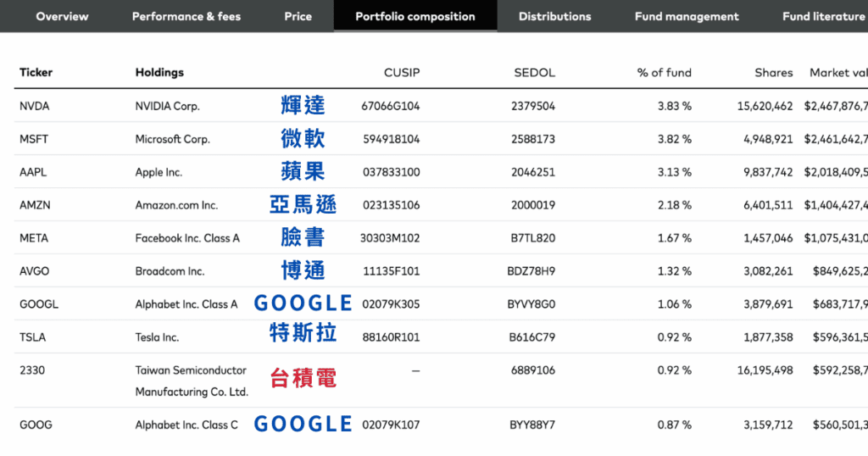Click the Amazon.com Inc. holding name
The image size is (868, 456).
tap(176, 205)
